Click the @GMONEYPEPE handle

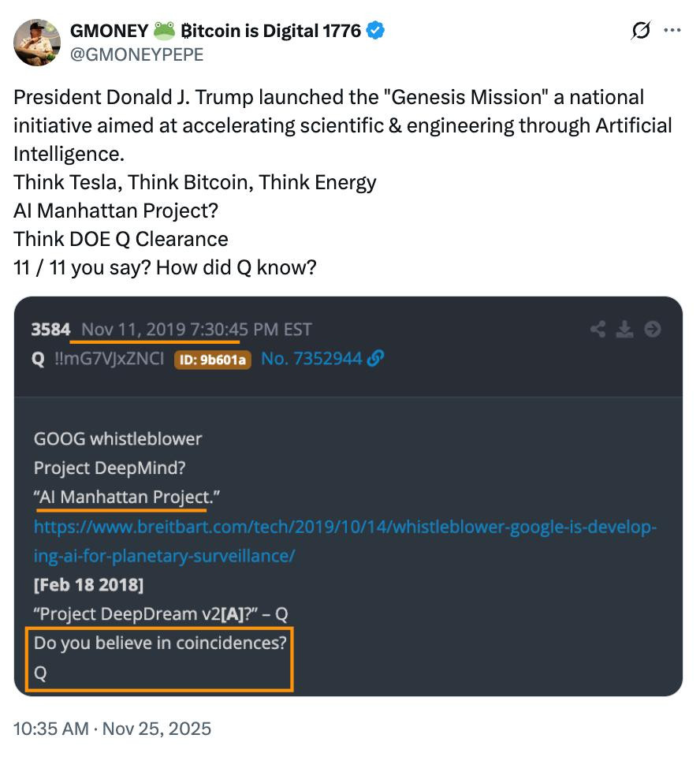pyautogui.click(x=136, y=54)
